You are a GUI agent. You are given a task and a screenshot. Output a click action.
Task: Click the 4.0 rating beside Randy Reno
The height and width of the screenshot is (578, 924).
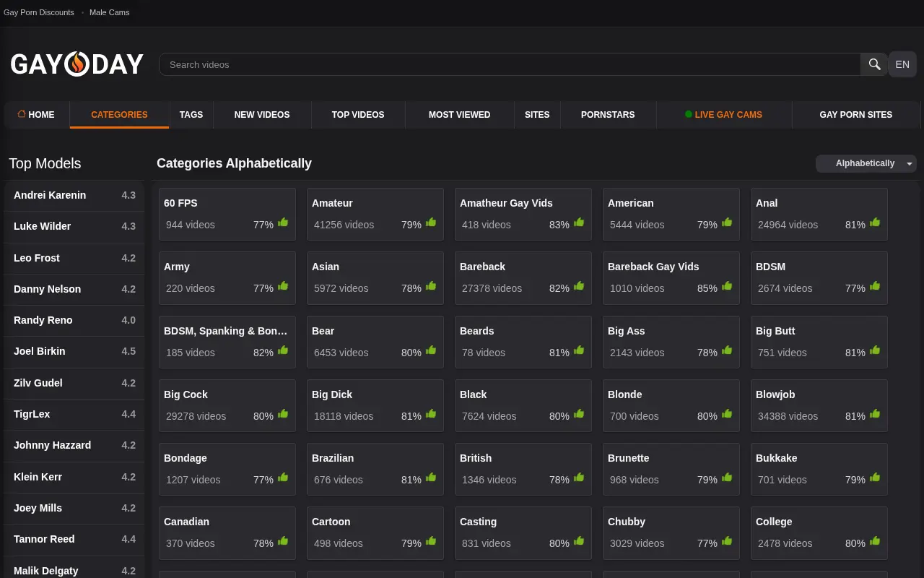[x=128, y=320]
